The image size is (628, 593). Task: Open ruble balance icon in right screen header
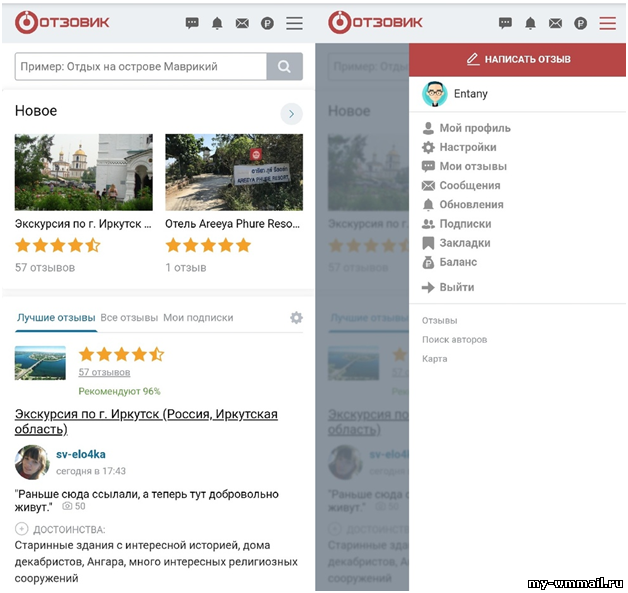point(580,24)
